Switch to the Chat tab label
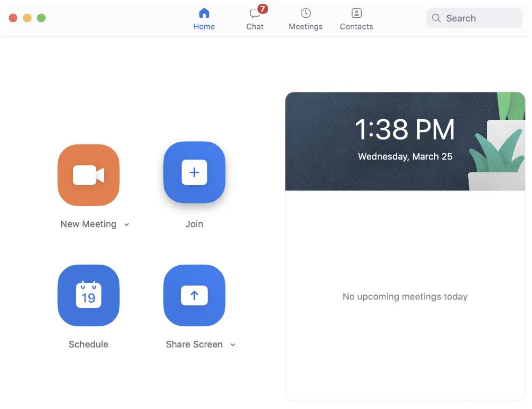Image resolution: width=532 pixels, height=409 pixels. (x=255, y=26)
